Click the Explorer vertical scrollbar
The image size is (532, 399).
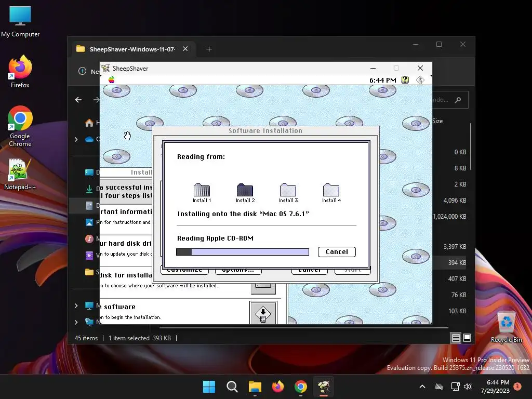(470, 147)
